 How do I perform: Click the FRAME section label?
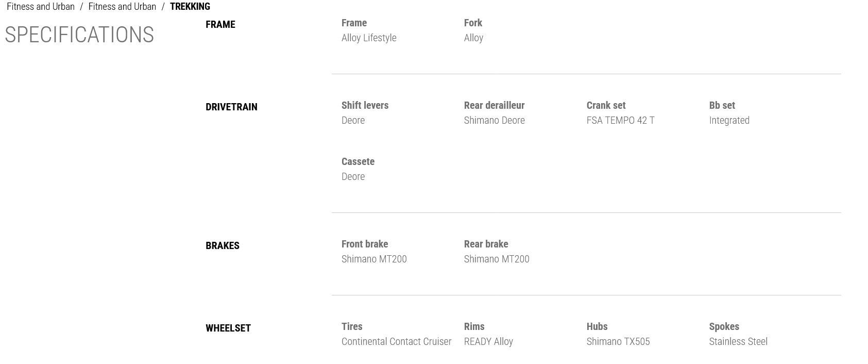pyautogui.click(x=220, y=24)
